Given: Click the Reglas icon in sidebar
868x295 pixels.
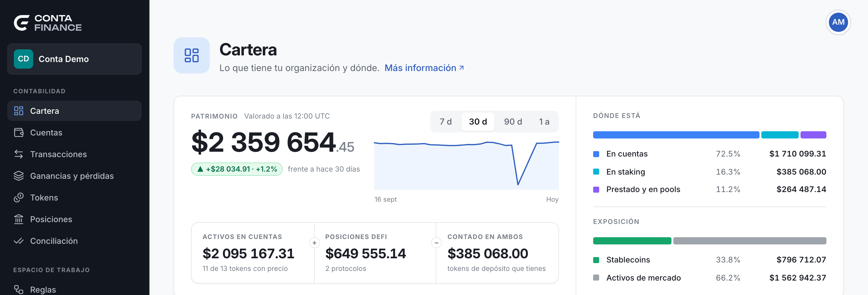Looking at the screenshot, I should [x=18, y=289].
